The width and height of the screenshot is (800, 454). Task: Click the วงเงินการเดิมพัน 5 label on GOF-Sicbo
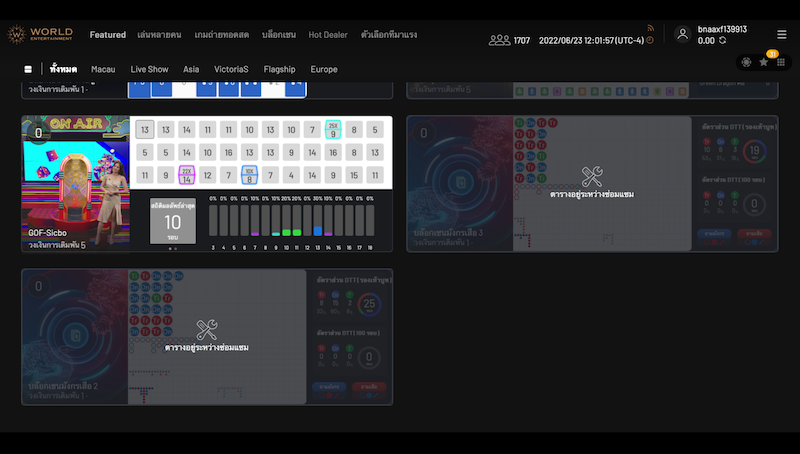57,245
